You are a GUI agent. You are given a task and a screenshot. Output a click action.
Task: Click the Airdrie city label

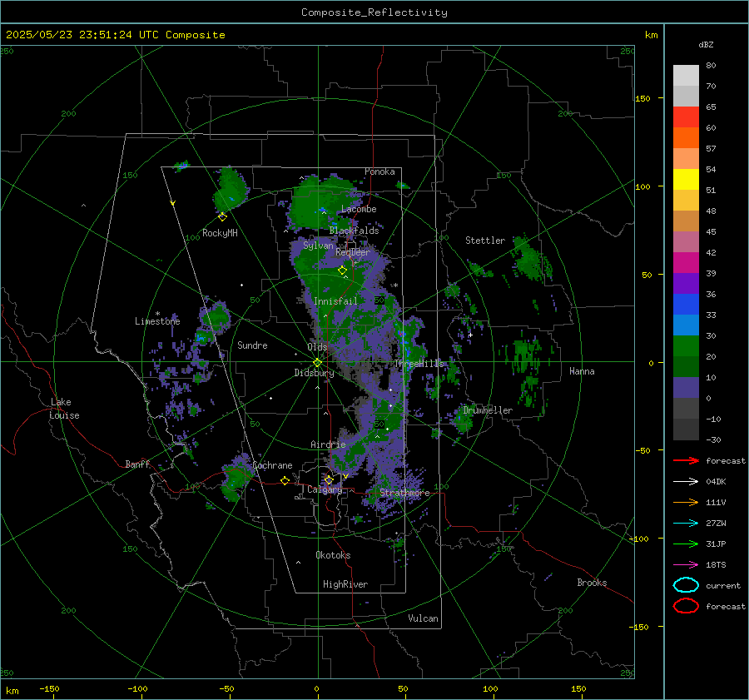pyautogui.click(x=328, y=444)
